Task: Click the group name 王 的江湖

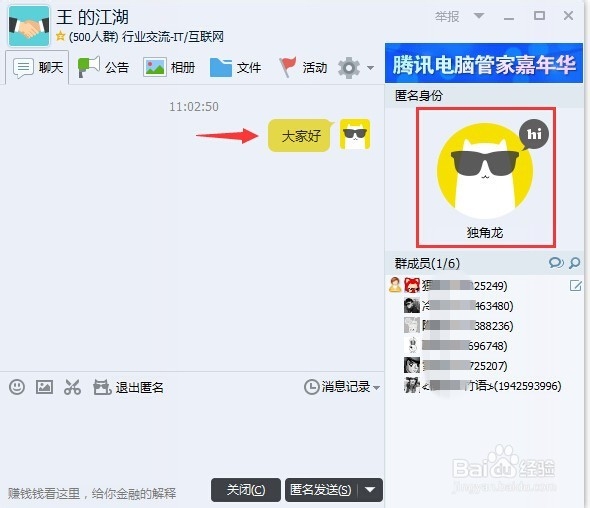Action: (x=93, y=17)
